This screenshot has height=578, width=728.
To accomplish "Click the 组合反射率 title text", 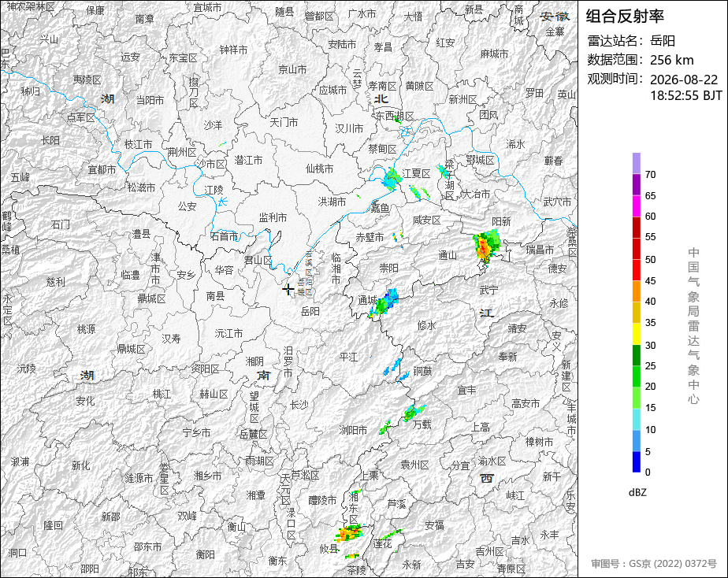I will click(x=625, y=17).
